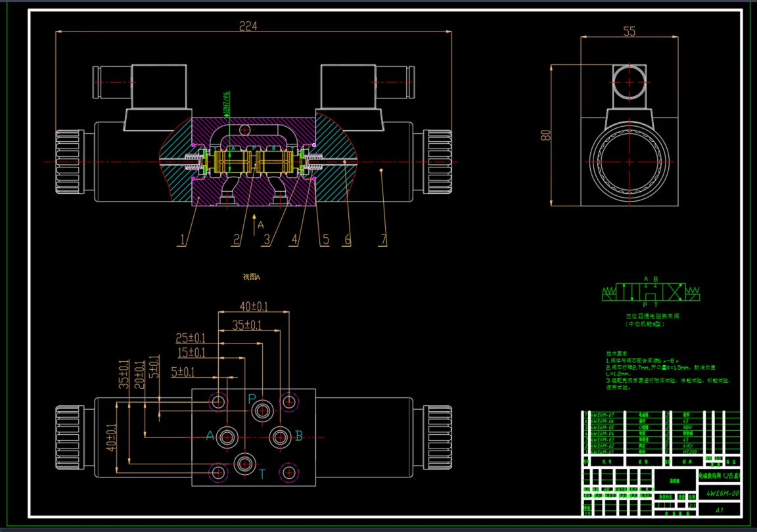This screenshot has height=532, width=757.
Task: Select drawing number 4WE6M-00 in title block
Action: click(x=723, y=493)
